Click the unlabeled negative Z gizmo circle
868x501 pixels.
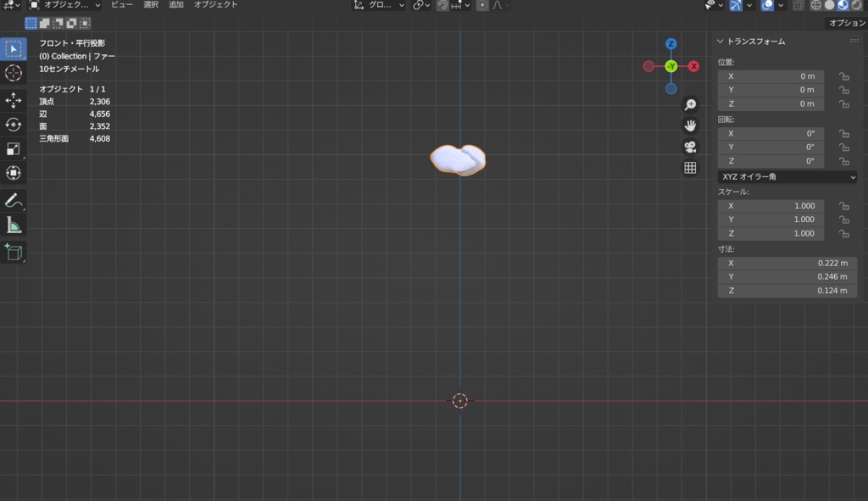pyautogui.click(x=671, y=88)
